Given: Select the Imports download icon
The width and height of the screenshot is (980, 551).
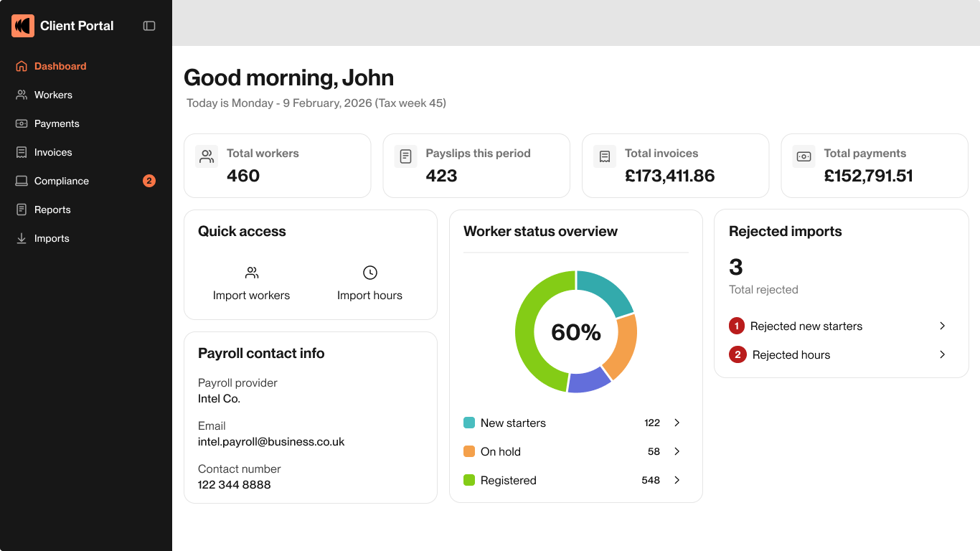Looking at the screenshot, I should tap(21, 238).
